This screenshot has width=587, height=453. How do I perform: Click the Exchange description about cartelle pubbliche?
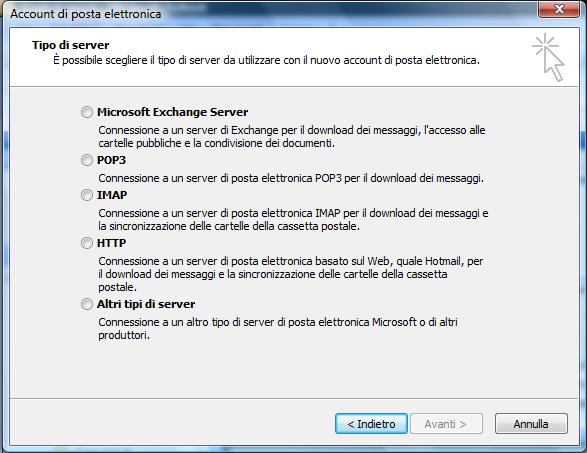point(292,137)
